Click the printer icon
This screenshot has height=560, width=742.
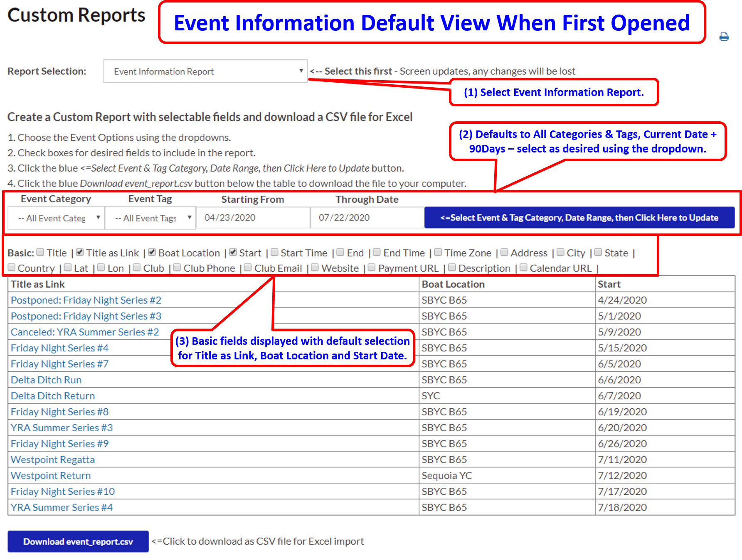(724, 37)
